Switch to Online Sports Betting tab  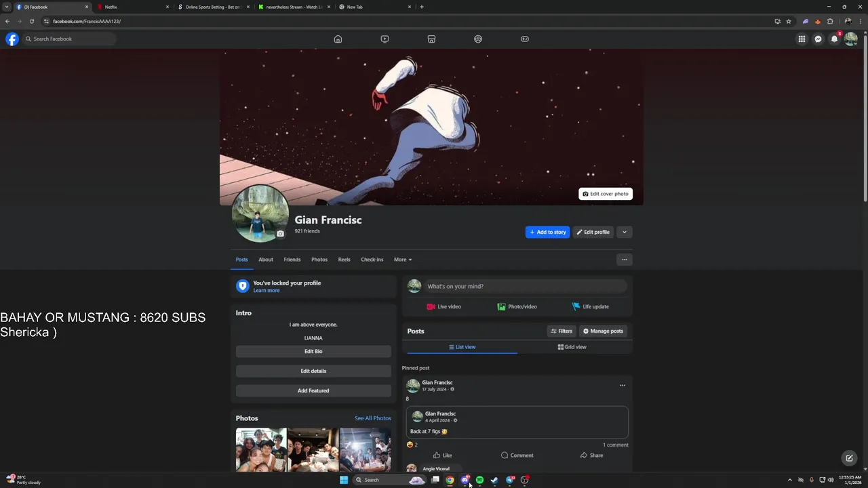(213, 7)
